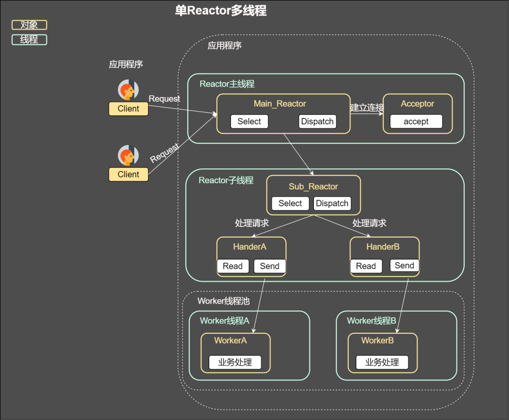Click the right 处理请求 label near HanderB
This screenshot has height=420, width=509.
point(369,223)
